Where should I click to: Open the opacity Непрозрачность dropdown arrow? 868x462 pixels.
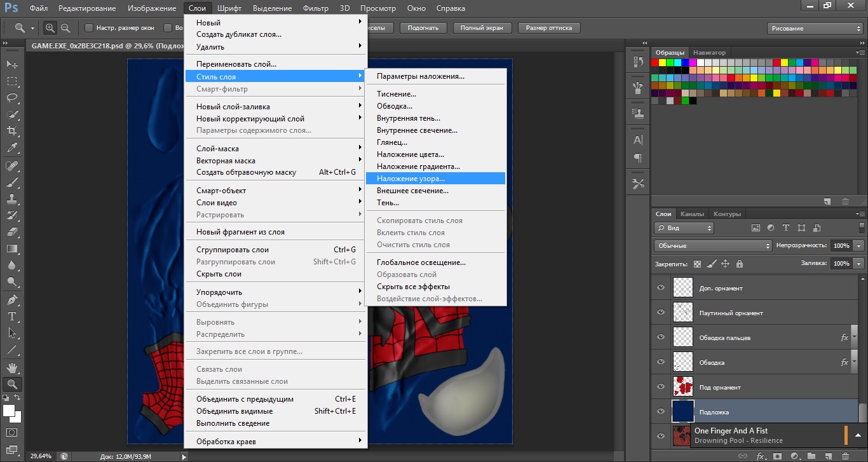[859, 245]
